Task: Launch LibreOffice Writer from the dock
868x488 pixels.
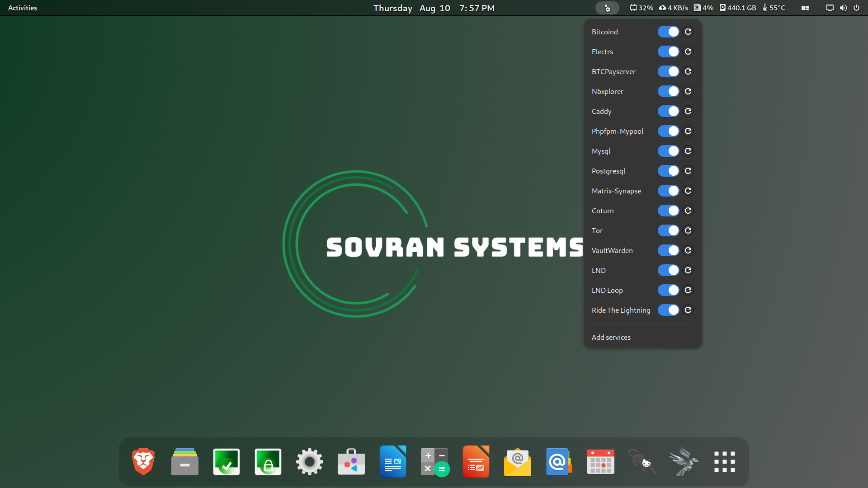Action: coord(393,462)
